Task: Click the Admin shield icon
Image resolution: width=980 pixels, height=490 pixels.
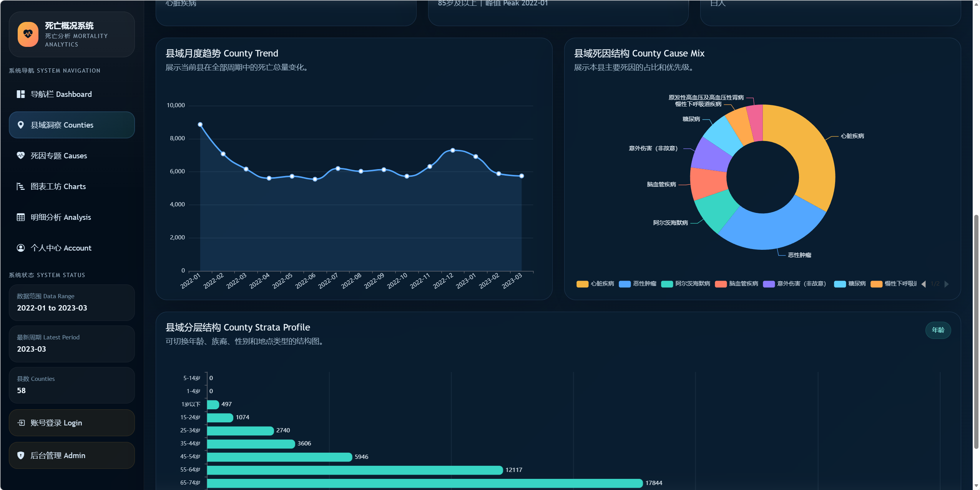Action: (21, 455)
